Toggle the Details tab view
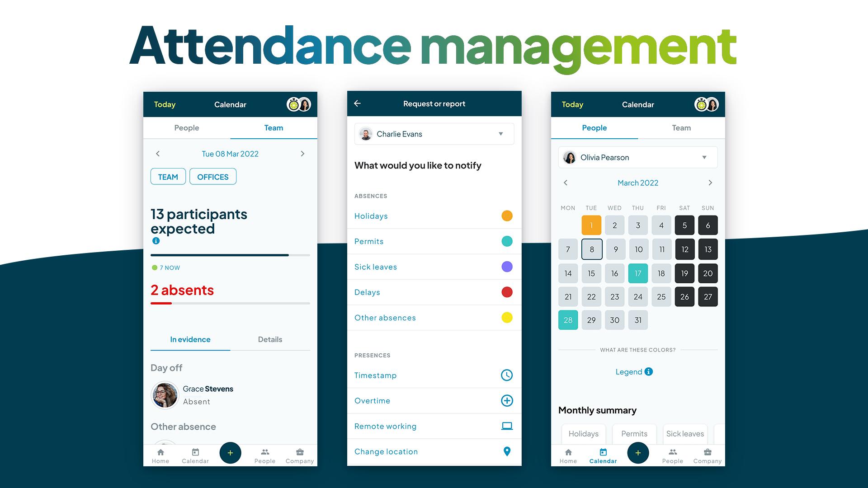The height and width of the screenshot is (488, 868). [x=269, y=339]
